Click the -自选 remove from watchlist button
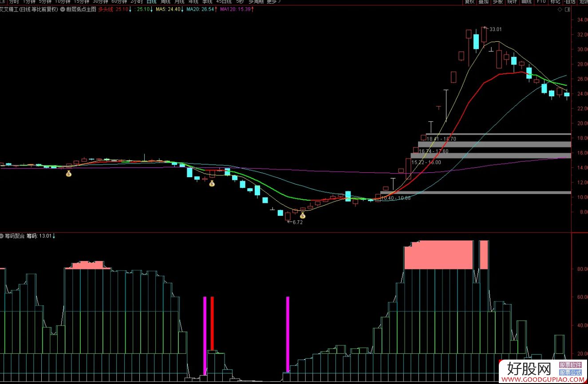Image resolution: width=588 pixels, height=384 pixels. coord(569,2)
